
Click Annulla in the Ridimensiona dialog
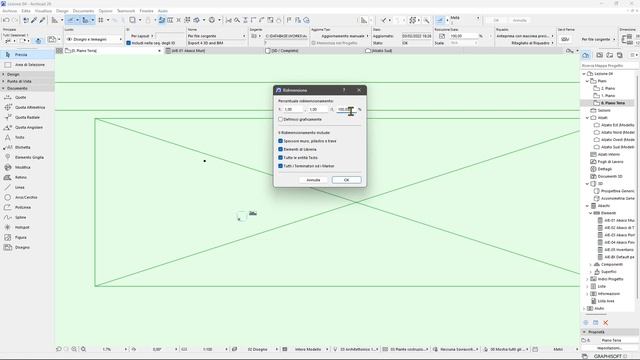click(313, 180)
